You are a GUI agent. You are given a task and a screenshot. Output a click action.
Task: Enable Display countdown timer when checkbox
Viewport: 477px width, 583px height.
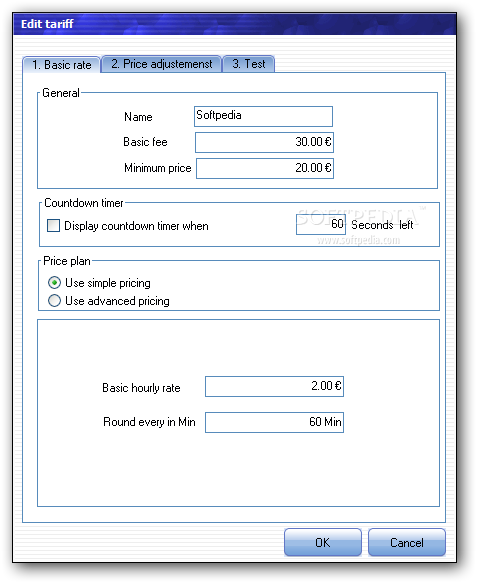point(54,225)
